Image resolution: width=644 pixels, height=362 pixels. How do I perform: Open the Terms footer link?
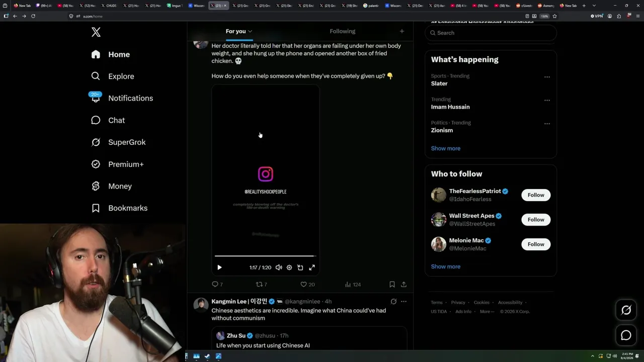[x=437, y=303]
